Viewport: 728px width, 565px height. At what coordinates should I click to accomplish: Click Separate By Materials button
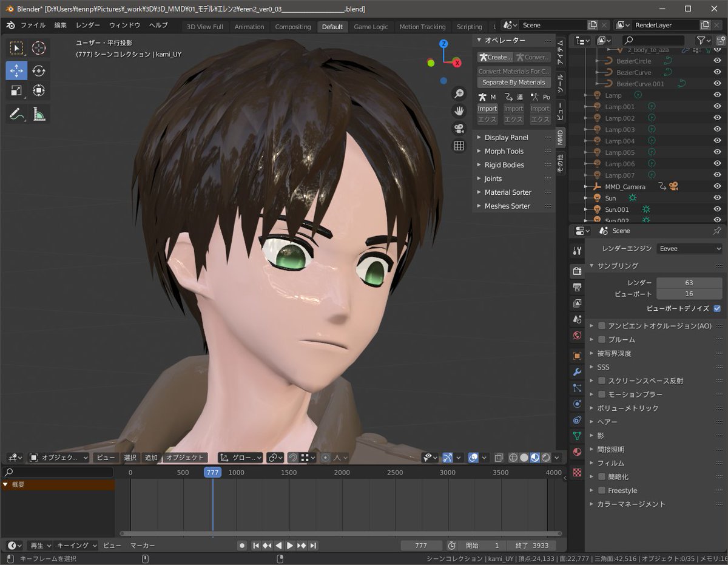pyautogui.click(x=513, y=83)
